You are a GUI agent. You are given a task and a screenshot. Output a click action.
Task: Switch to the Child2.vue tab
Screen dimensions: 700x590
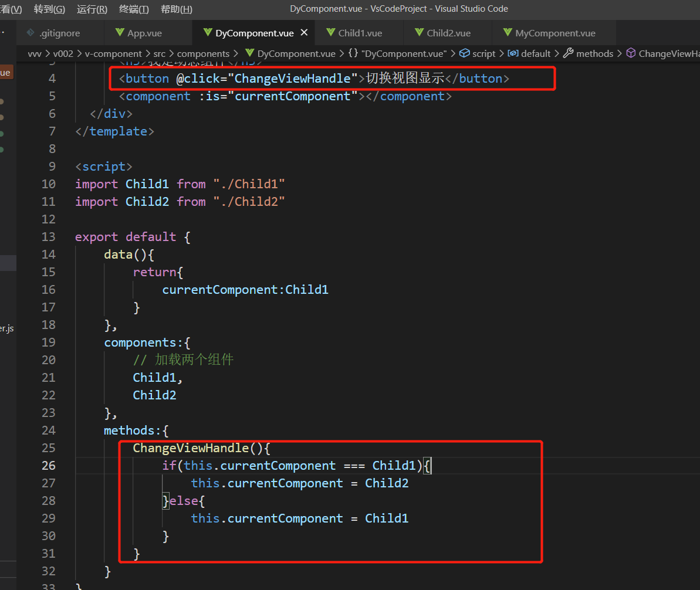coord(448,33)
